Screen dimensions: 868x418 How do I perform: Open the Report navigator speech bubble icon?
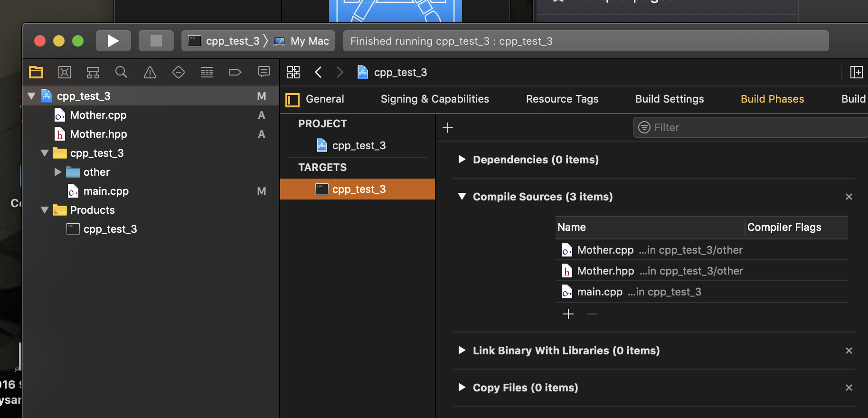[264, 72]
